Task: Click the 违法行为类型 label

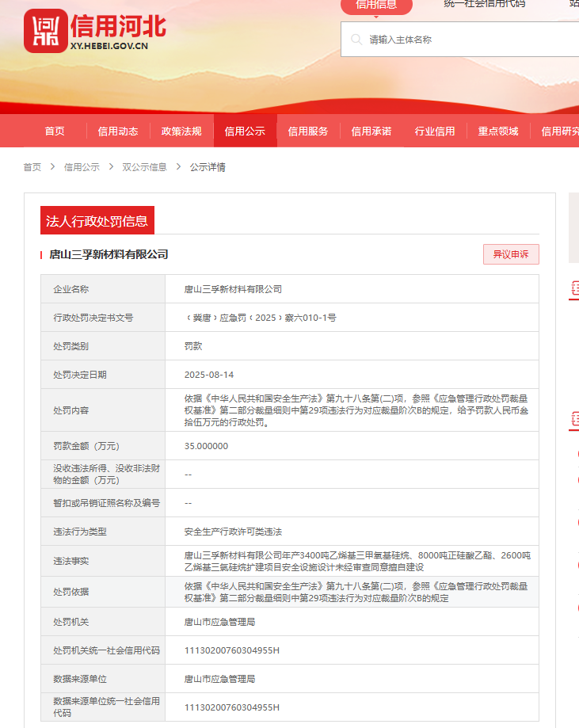Action: (80, 532)
